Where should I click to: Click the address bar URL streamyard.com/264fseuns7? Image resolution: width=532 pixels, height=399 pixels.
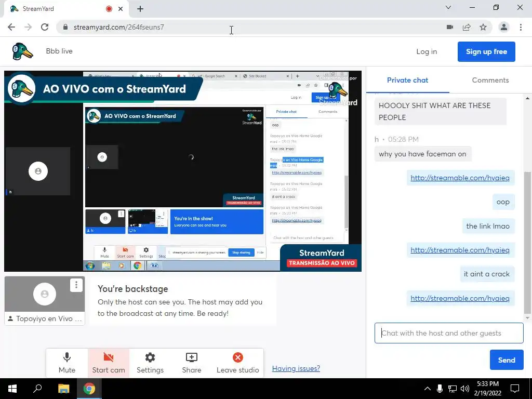coord(119,27)
